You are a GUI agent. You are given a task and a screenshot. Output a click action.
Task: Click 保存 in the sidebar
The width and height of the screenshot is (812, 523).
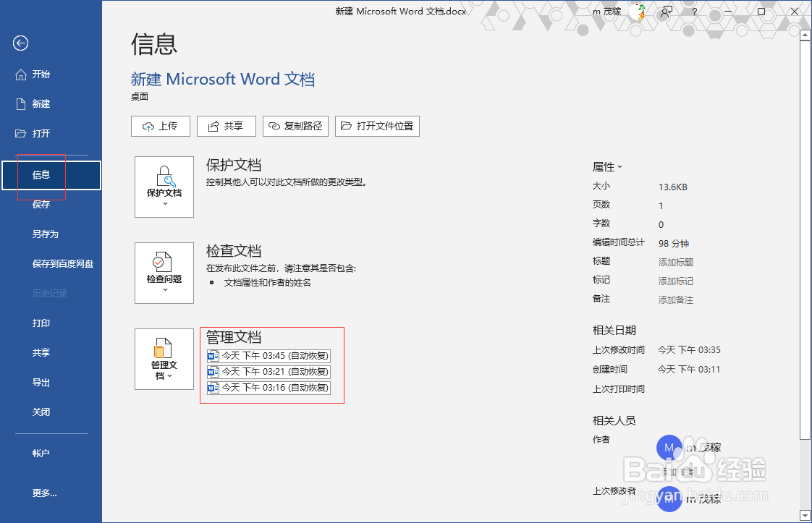tap(51, 205)
